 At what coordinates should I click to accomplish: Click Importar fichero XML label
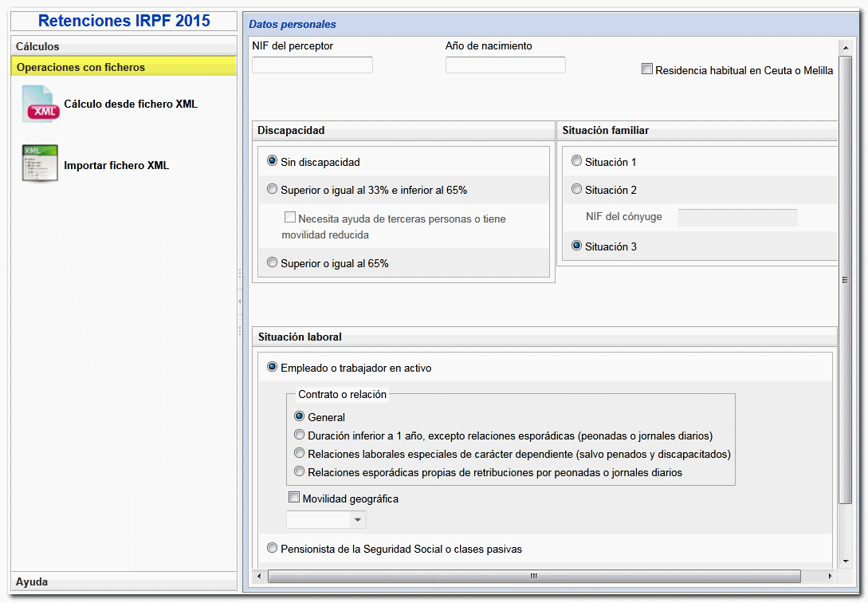pos(116,166)
